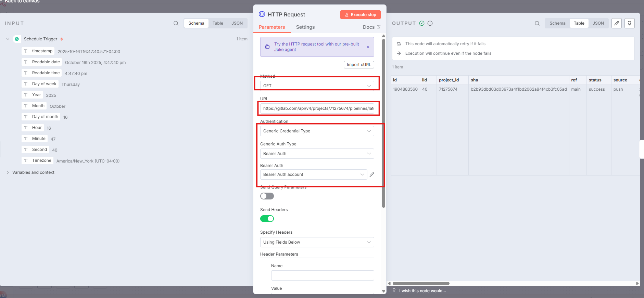Click the pencil edit icon in the OUTPUT header

click(616, 23)
